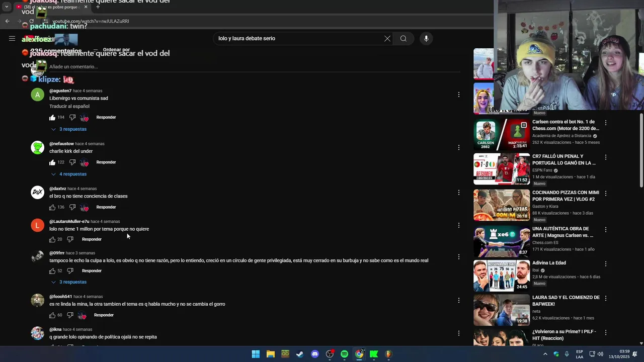Image resolution: width=644 pixels, height=362 pixels.
Task: Clear the search box with the X
Action: click(x=387, y=39)
